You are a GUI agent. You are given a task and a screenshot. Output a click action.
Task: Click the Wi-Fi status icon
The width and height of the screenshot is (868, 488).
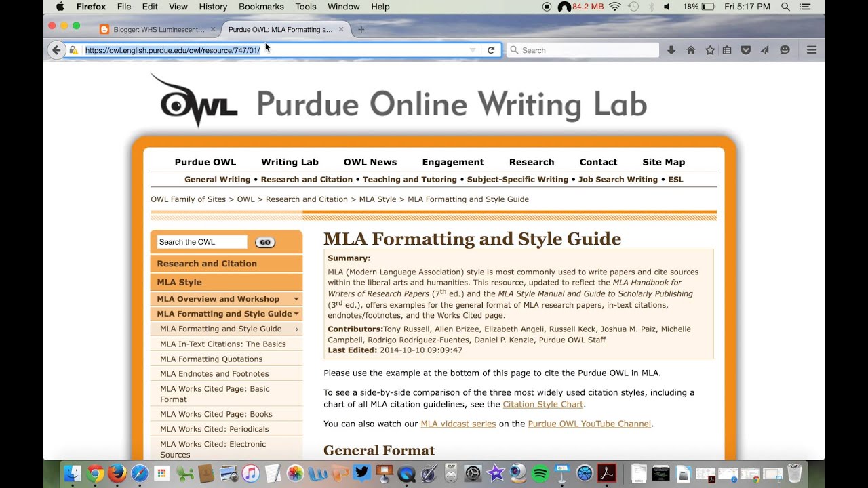click(615, 7)
